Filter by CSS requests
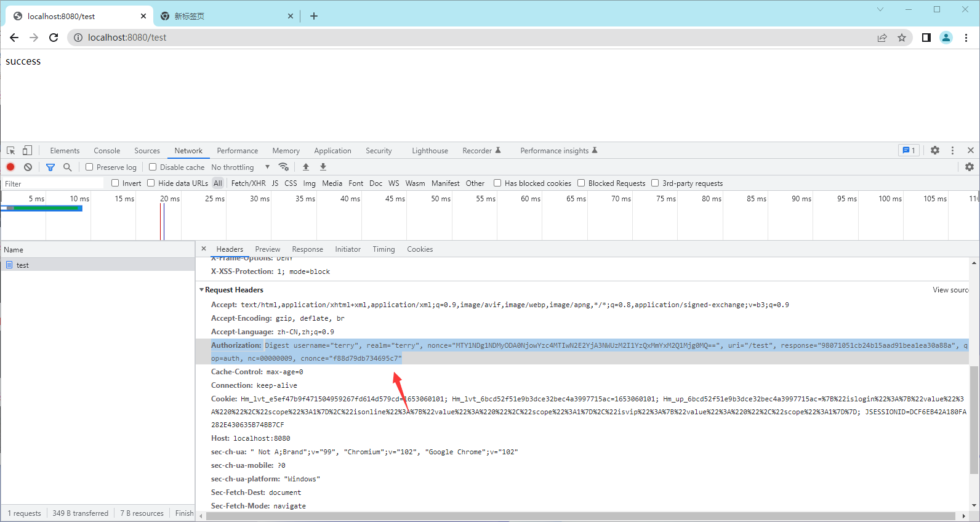980x522 pixels. click(291, 183)
